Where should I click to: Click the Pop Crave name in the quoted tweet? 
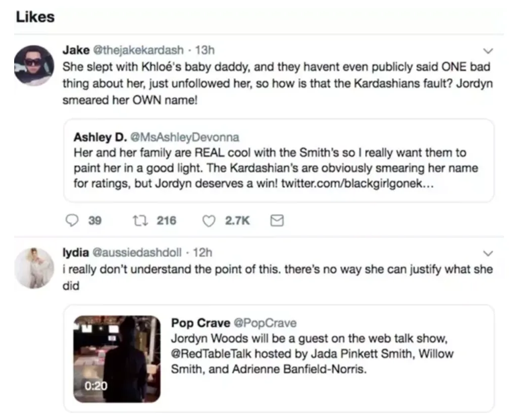200,323
